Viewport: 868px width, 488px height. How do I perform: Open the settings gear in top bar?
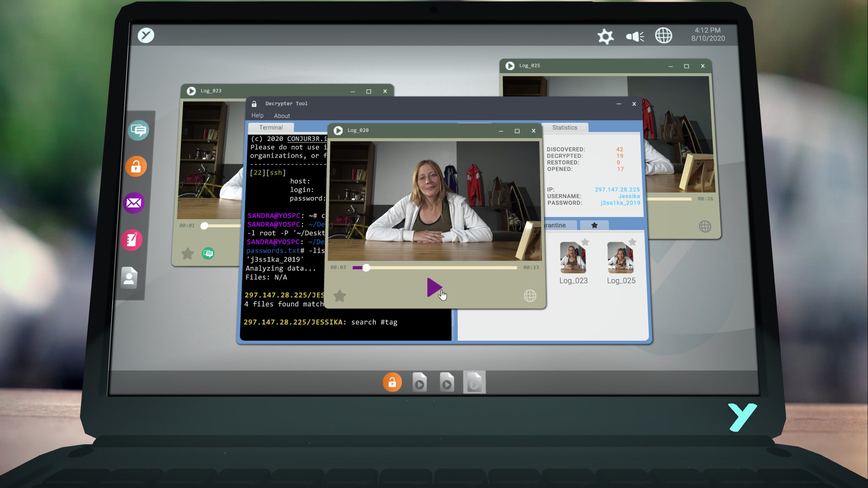click(605, 36)
